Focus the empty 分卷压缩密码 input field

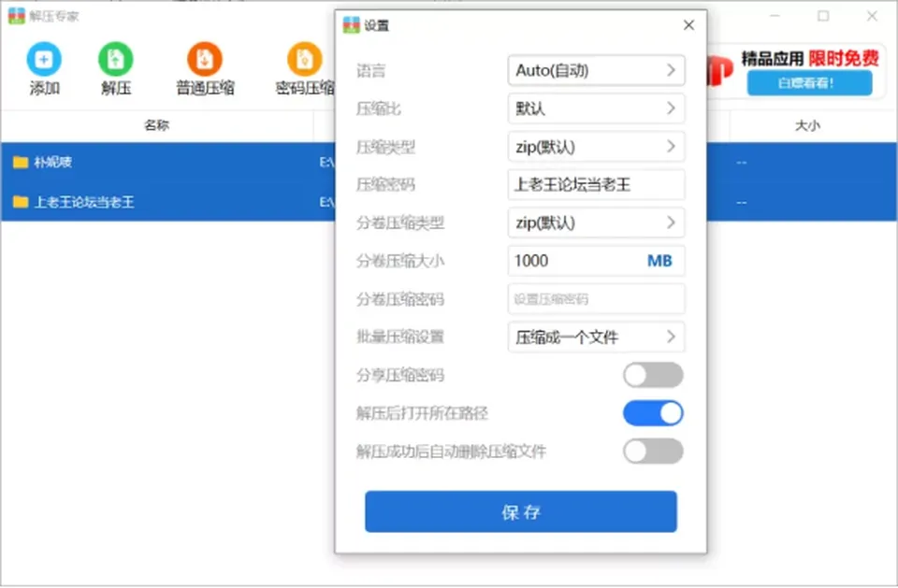pos(596,299)
